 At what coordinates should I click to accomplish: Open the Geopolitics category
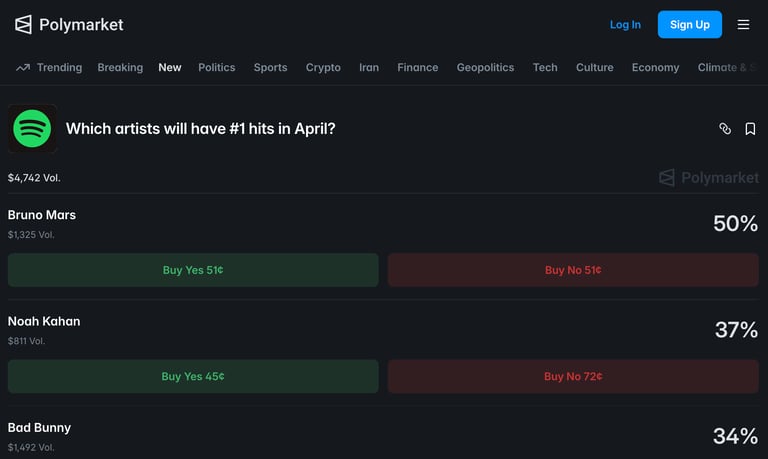[485, 68]
